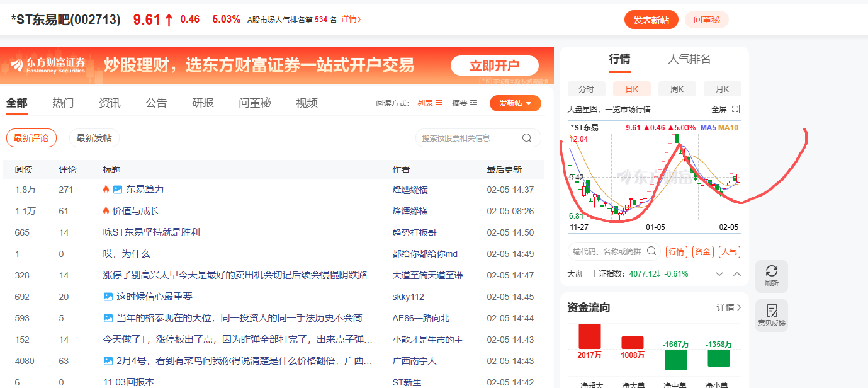
Task: Switch to the 资讯 tab
Action: pyautogui.click(x=110, y=103)
